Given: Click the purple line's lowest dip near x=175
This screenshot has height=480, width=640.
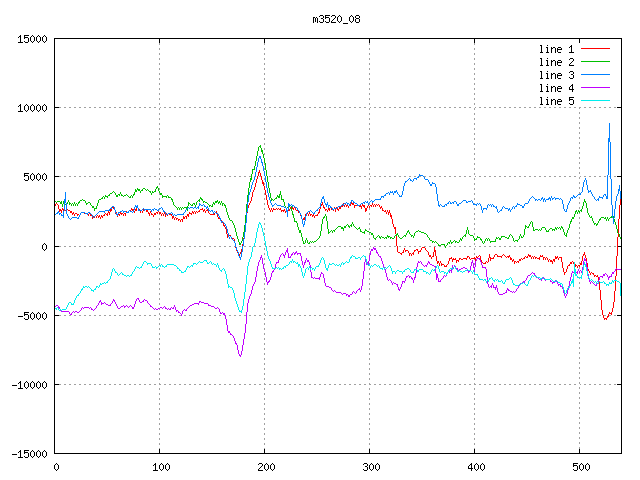Looking at the screenshot, I should (240, 355).
